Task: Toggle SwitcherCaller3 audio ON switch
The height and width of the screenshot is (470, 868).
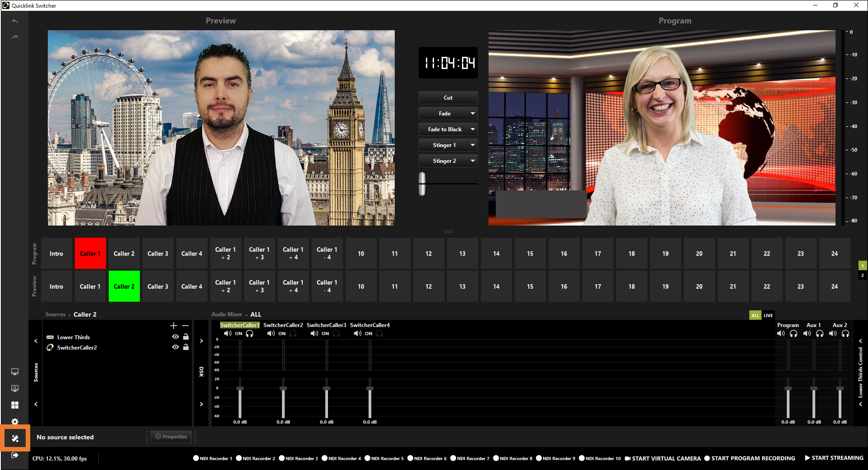Action: click(325, 334)
